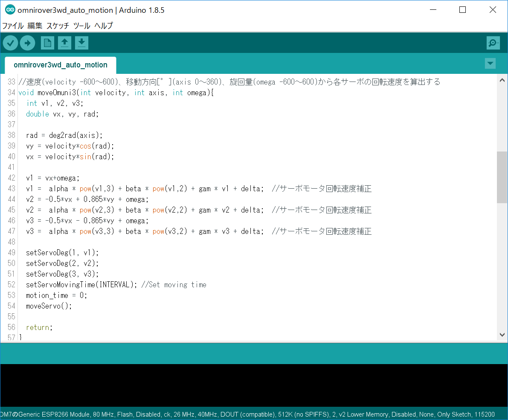The width and height of the screenshot is (508, 420).
Task: Click the line 43 alpha pow(v1,3) correction formula
Action: click(x=145, y=189)
